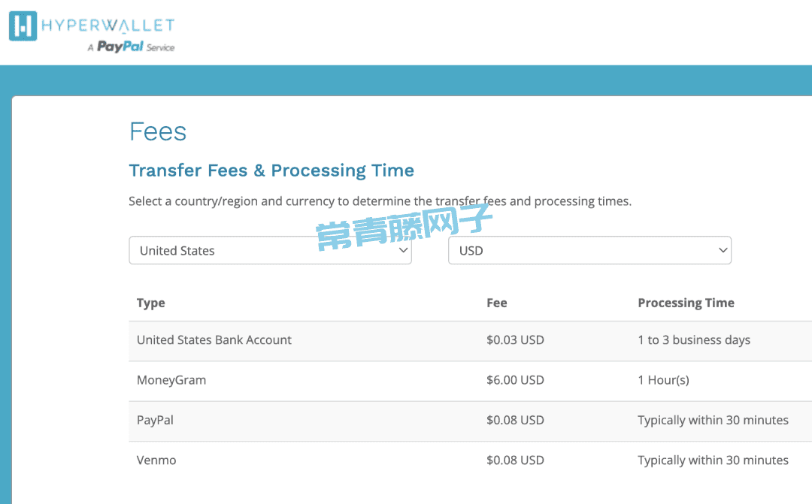Open the USD currency dropdown
Image resolution: width=812 pixels, height=504 pixels.
pos(589,250)
